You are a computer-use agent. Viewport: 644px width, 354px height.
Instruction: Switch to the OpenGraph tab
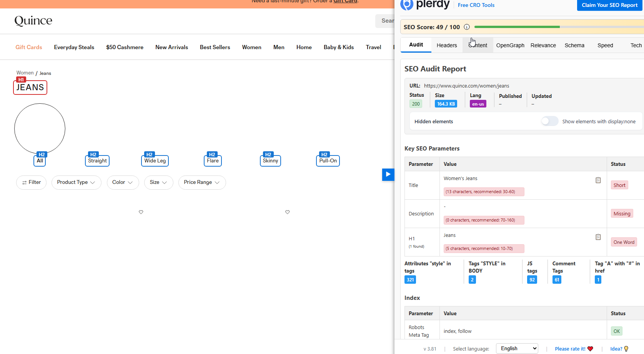coord(510,45)
